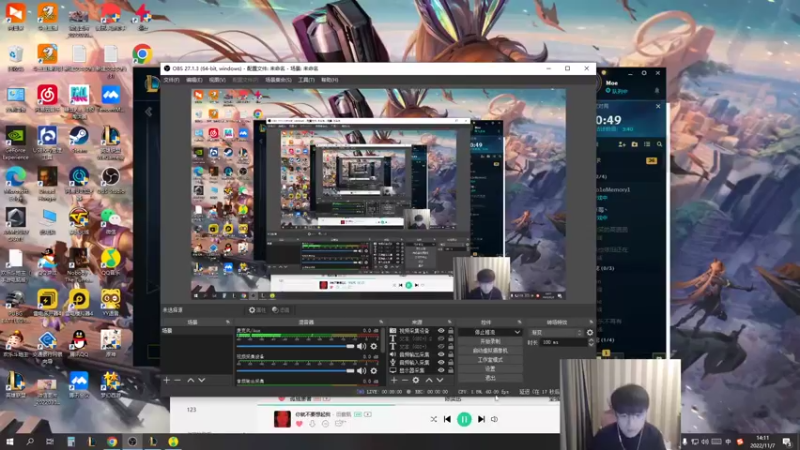Screen dimensions: 800x450
Task: Skip to the next track in music player
Action: coord(481,419)
